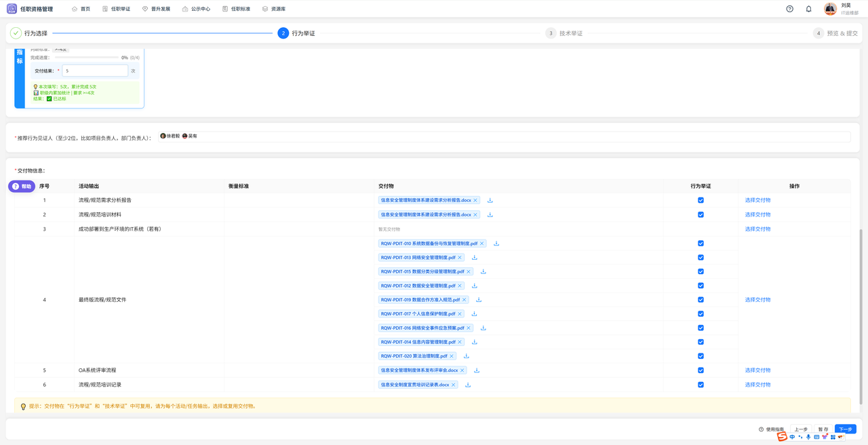Click the 任职资格管理 app logo

click(12, 9)
